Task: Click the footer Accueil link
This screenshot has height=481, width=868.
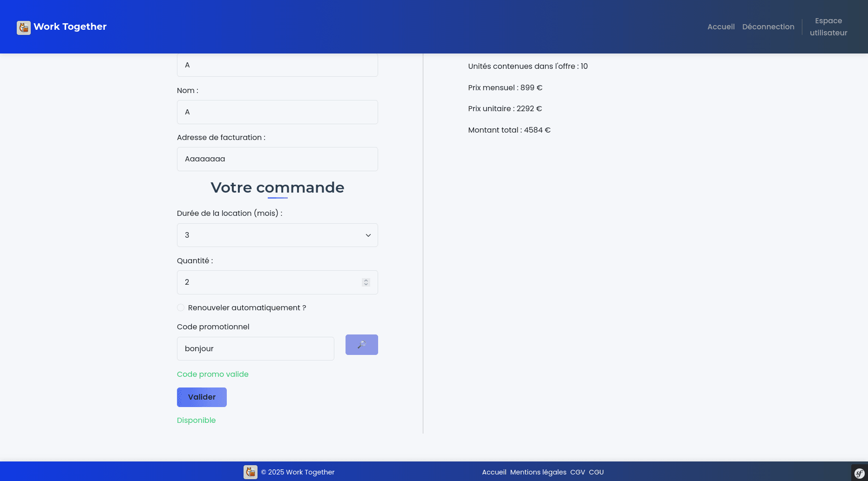Action: (494, 472)
